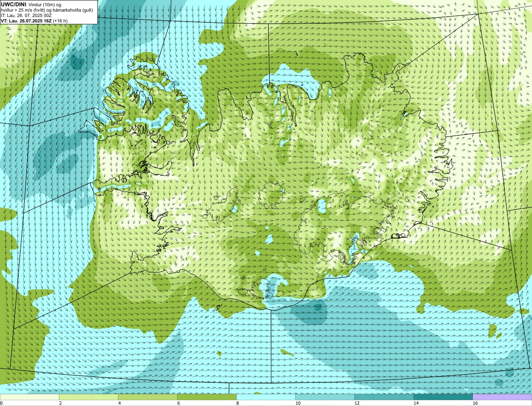Click the olive green 6–8 legend swatch
The height and width of the screenshot is (406, 532).
[x=207, y=397]
